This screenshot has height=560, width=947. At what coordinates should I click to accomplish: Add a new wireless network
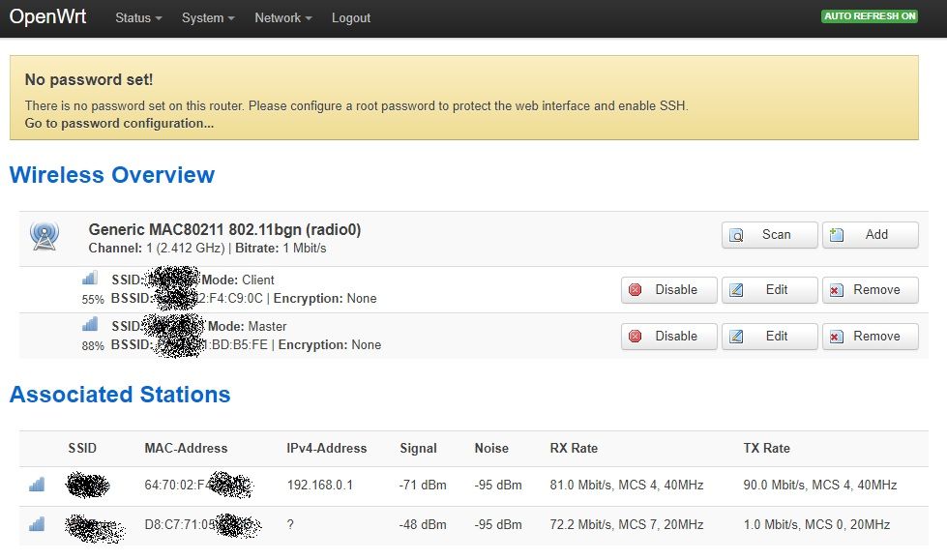[x=870, y=234]
